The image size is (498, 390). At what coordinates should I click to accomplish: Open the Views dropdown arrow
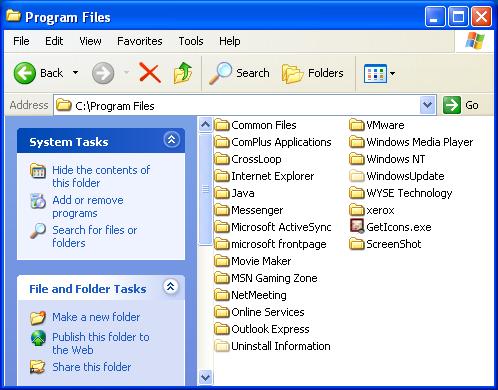392,73
